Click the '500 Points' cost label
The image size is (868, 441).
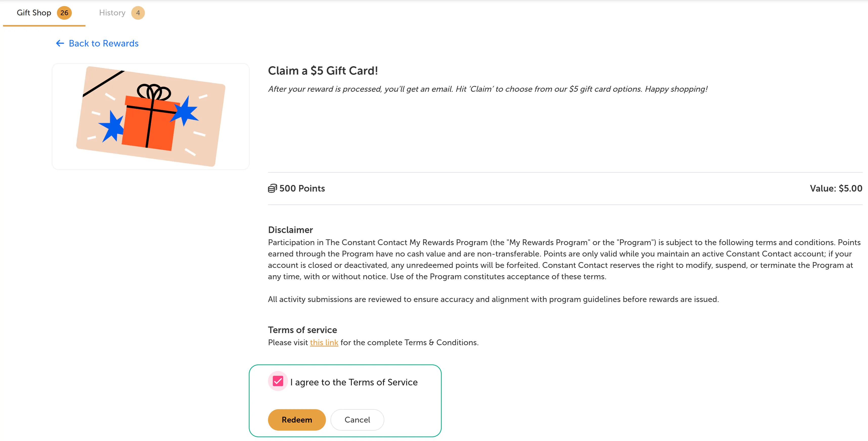pos(302,188)
